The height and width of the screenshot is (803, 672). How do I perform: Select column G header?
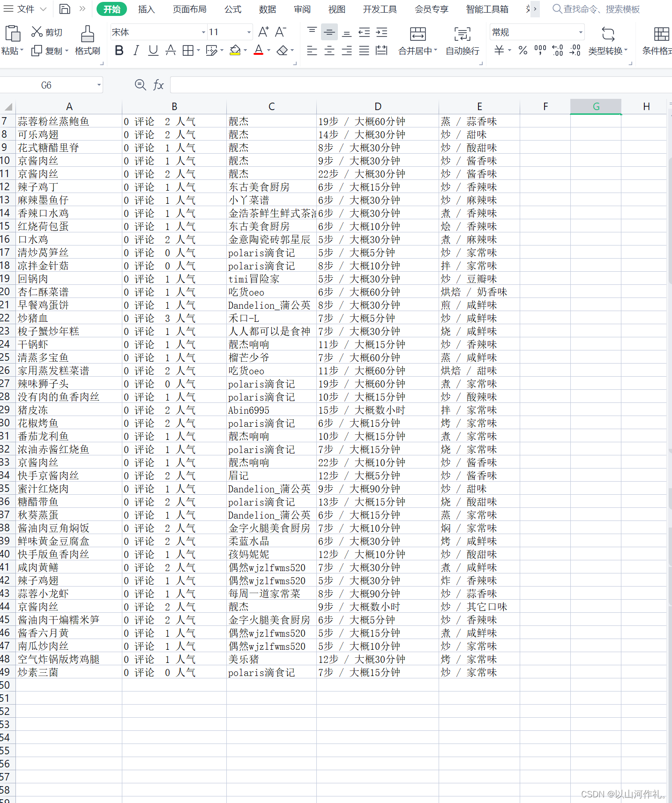(x=596, y=107)
